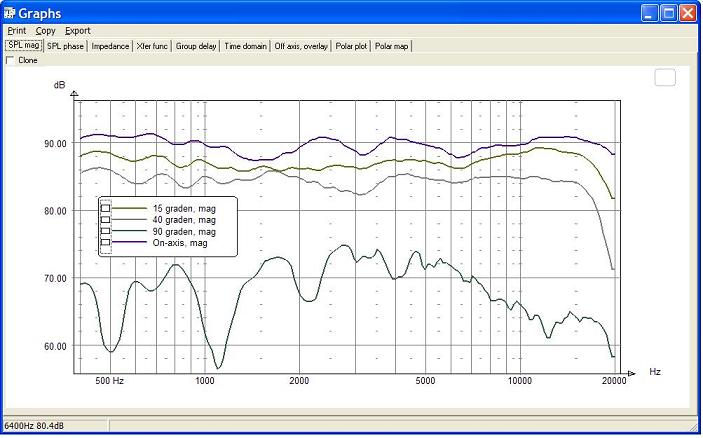Click the 5000 frequency axis label
Viewport: 703px width, 438px height.
(425, 381)
